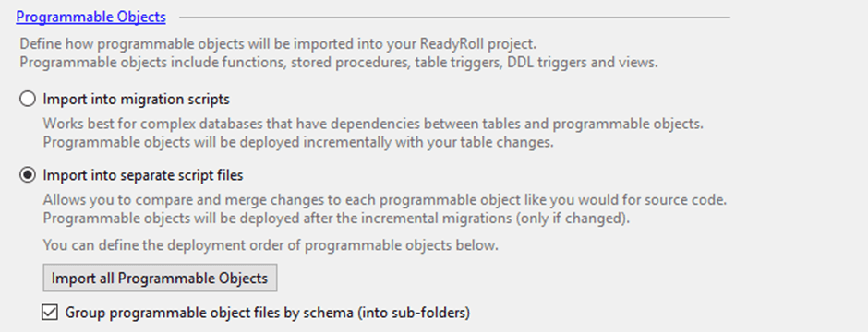868x332 pixels.
Task: Click the Import all Programmable Objects button
Action: tap(160, 278)
